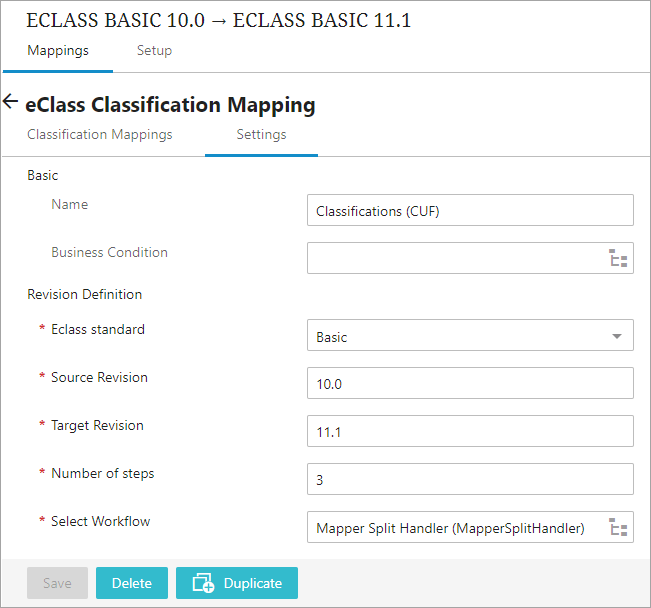This screenshot has height=608, width=651.
Task: Focus the Source Revision field 10.0
Action: [470, 383]
